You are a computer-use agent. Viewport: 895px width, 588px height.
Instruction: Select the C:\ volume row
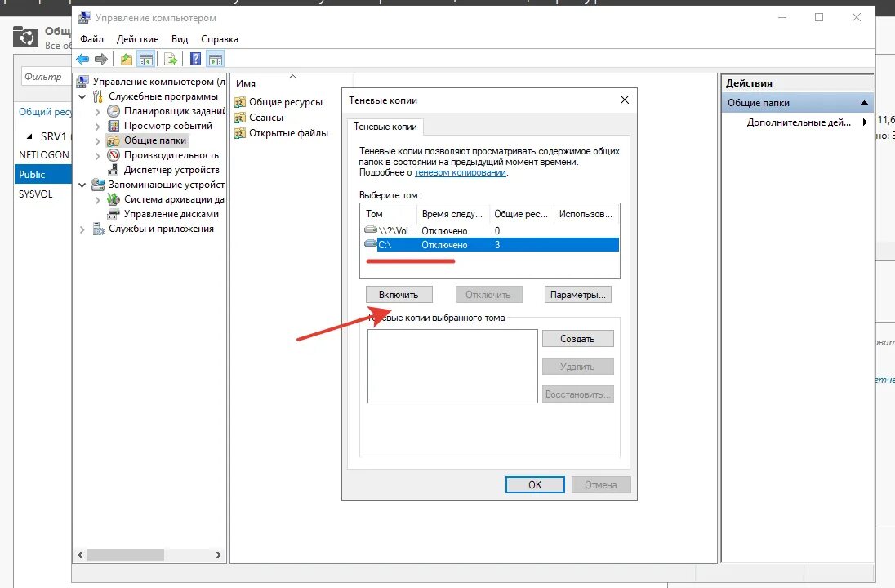[492, 244]
